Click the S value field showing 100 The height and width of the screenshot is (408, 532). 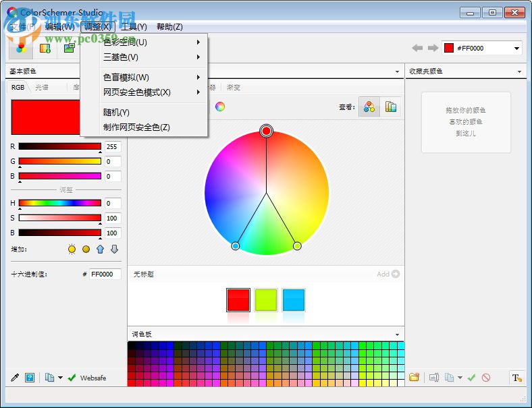[x=113, y=218]
